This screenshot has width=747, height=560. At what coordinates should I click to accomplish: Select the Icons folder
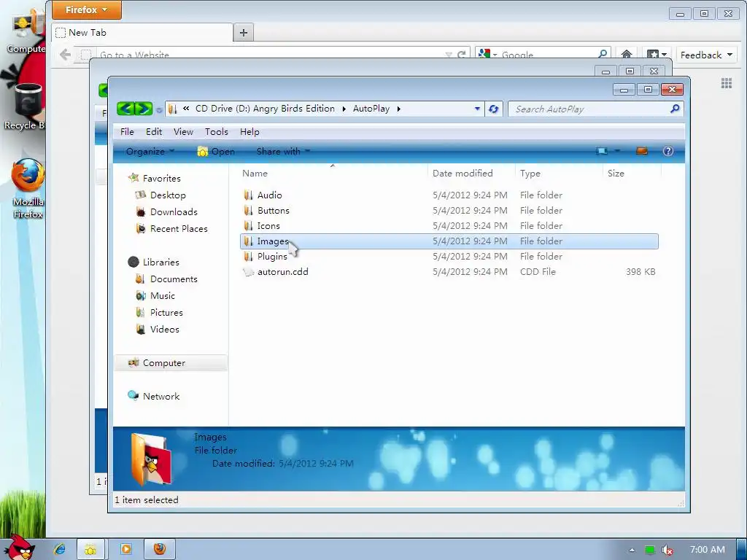pos(268,226)
